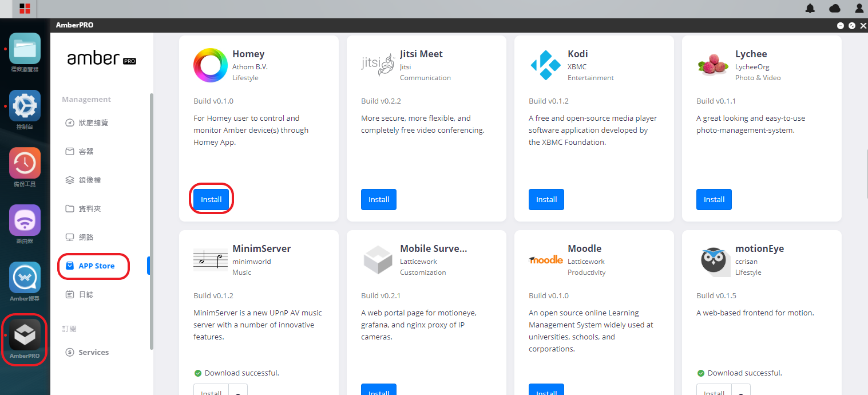Open the control panel gear icon

25,105
